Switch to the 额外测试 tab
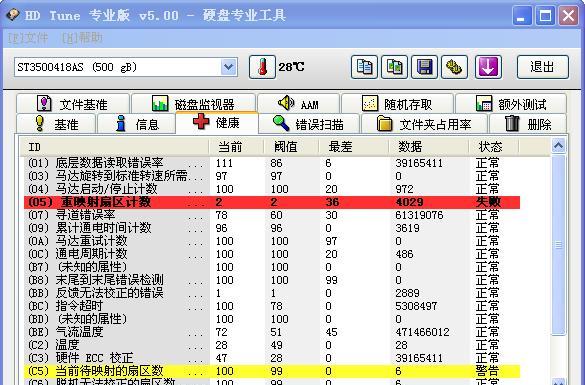The image size is (585, 385). point(511,104)
